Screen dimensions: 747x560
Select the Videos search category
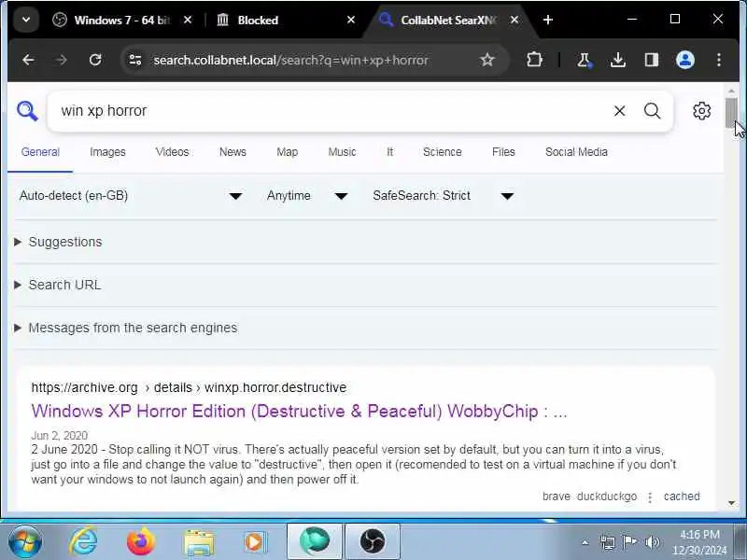click(x=172, y=152)
